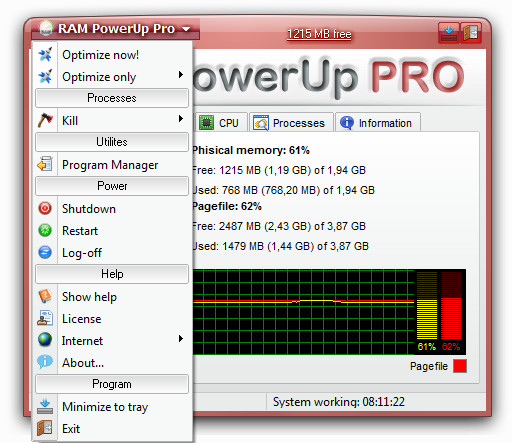Click the PowerUp PRO banner logo
The height and width of the screenshot is (443, 512).
[x=328, y=77]
